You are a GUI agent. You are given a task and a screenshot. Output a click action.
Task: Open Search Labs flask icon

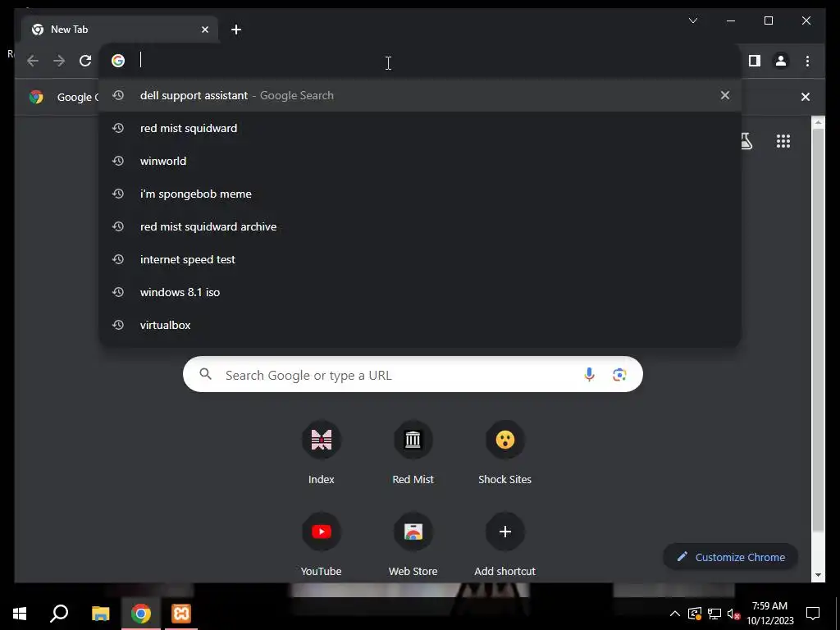click(x=746, y=141)
